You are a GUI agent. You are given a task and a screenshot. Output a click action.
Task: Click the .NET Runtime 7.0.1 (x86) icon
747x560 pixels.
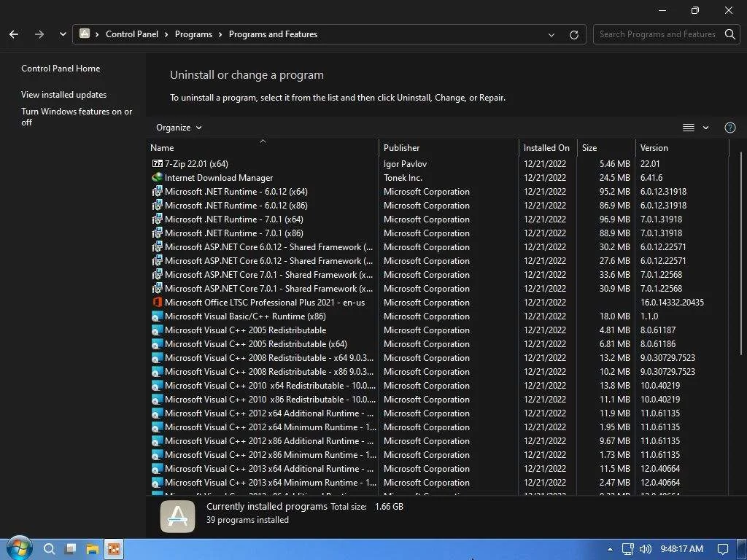click(158, 233)
